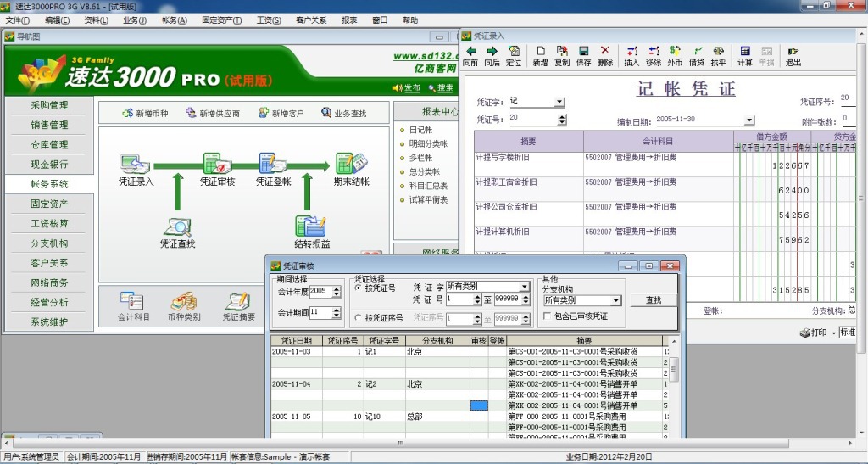868x464 pixels.
Task: Click 查找 button in audit dialog
Action: coord(654,299)
